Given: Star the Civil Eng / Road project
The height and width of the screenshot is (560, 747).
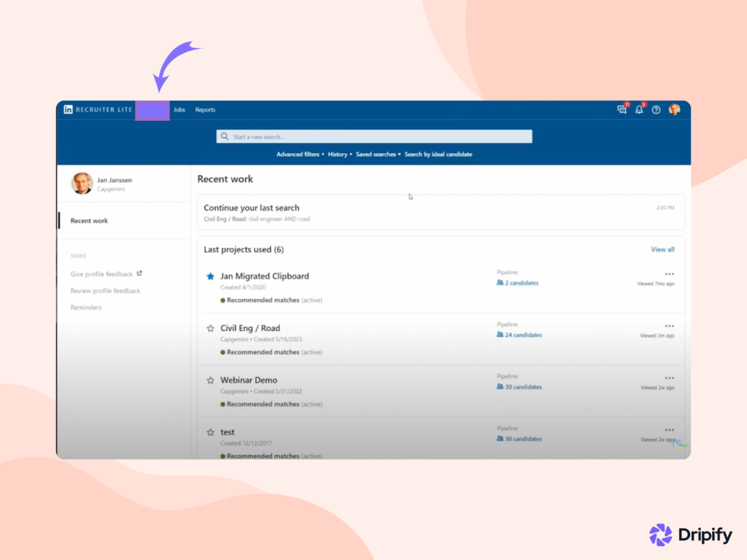Looking at the screenshot, I should pos(209,328).
